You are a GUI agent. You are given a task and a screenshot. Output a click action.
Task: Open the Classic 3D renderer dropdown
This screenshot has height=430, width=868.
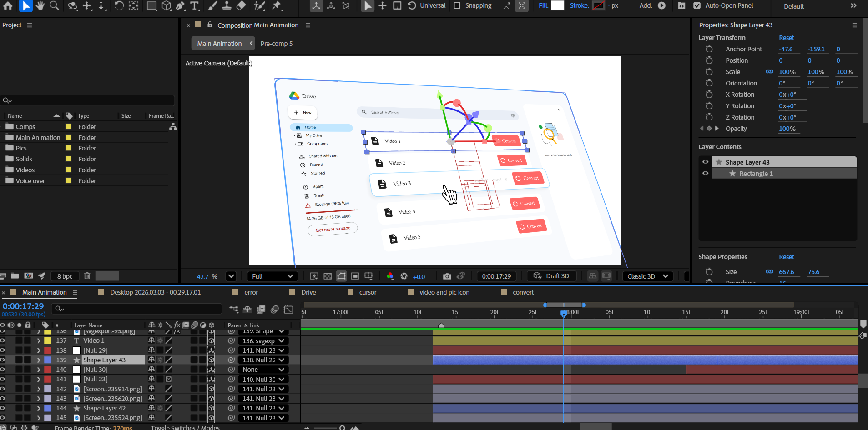point(647,276)
